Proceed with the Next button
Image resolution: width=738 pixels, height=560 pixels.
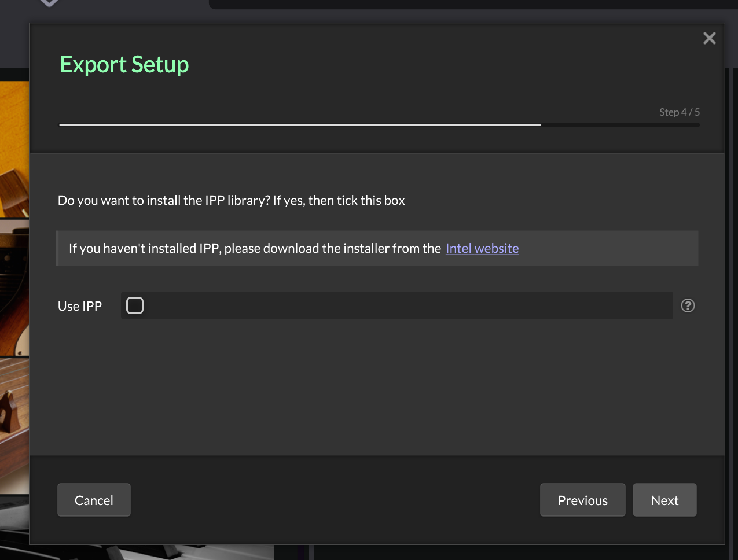click(664, 500)
